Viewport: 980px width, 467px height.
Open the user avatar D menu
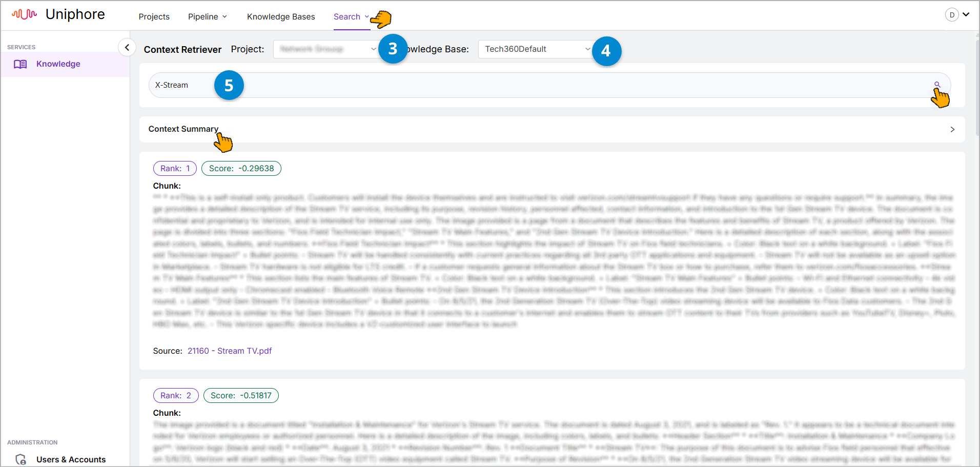(952, 15)
